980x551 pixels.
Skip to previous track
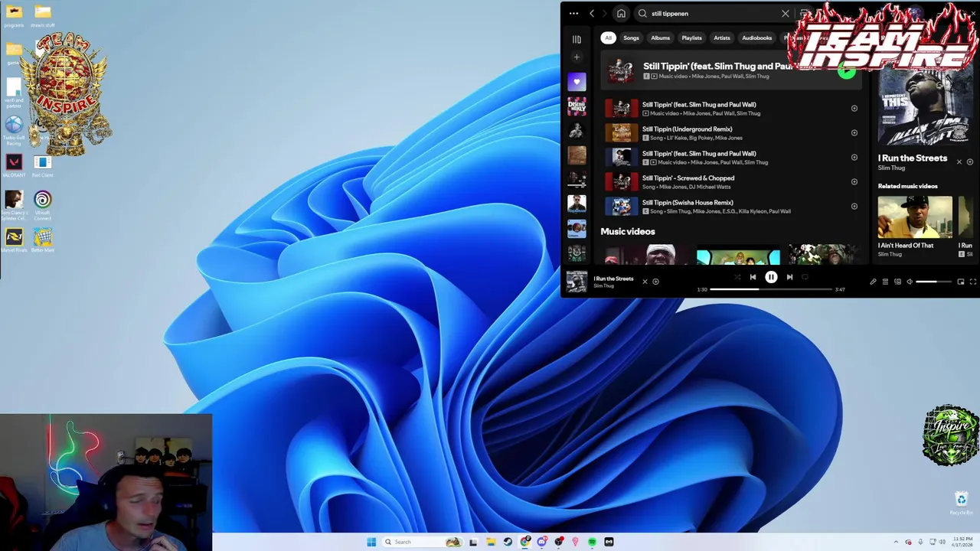[753, 277]
